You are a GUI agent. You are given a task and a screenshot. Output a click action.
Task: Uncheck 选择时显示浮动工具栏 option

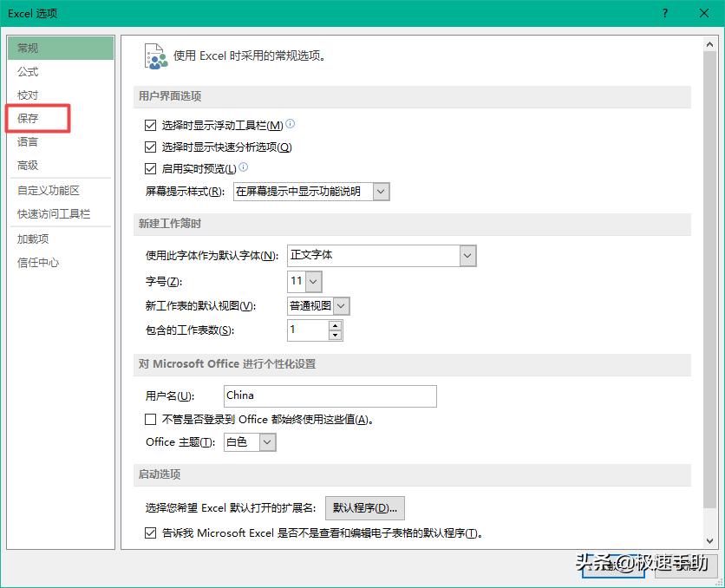pyautogui.click(x=151, y=124)
